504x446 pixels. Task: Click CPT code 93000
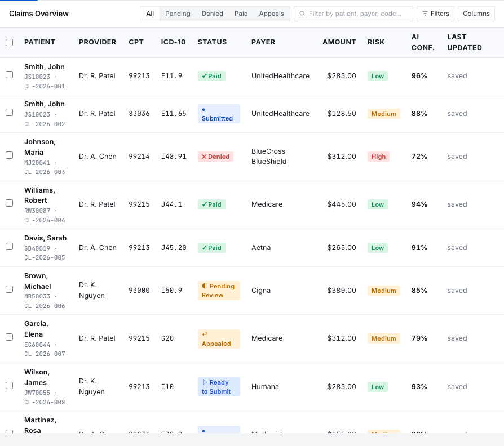coord(139,290)
